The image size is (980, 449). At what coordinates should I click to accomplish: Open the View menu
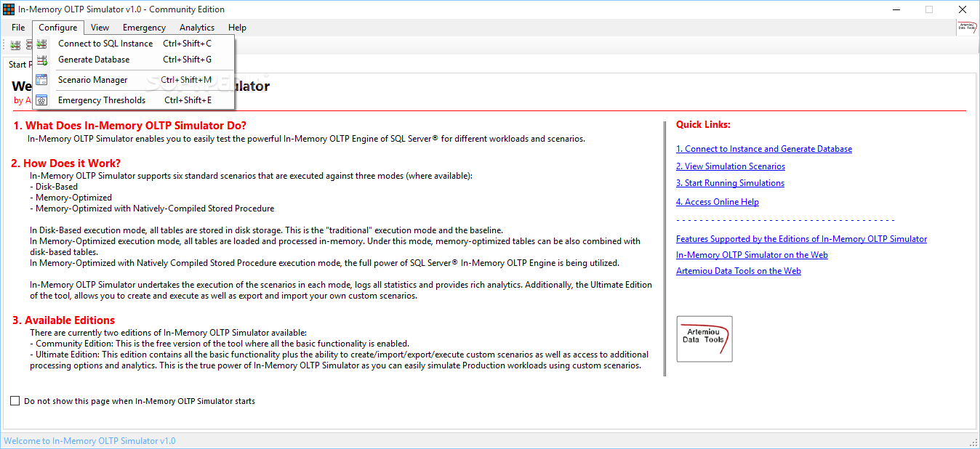click(100, 28)
